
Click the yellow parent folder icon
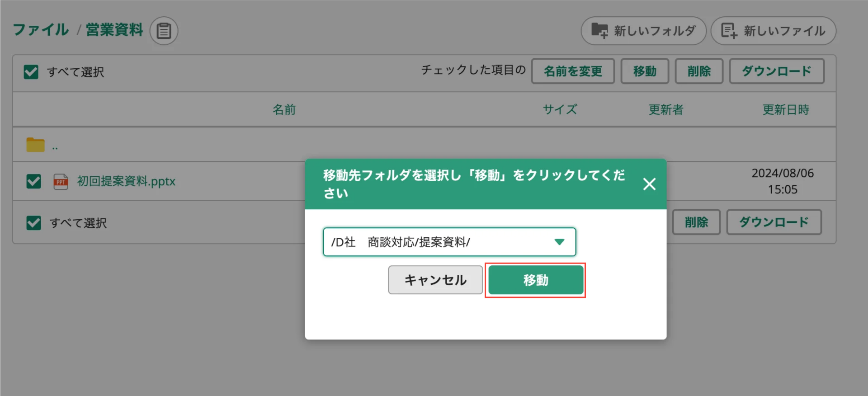click(35, 145)
